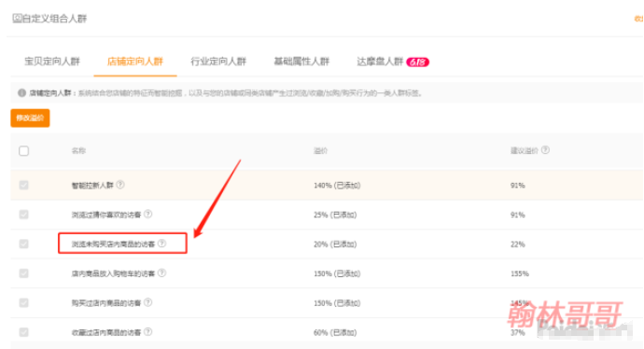Toggle the select-all checkbox in table header
The width and height of the screenshot is (644, 349).
[x=24, y=150]
